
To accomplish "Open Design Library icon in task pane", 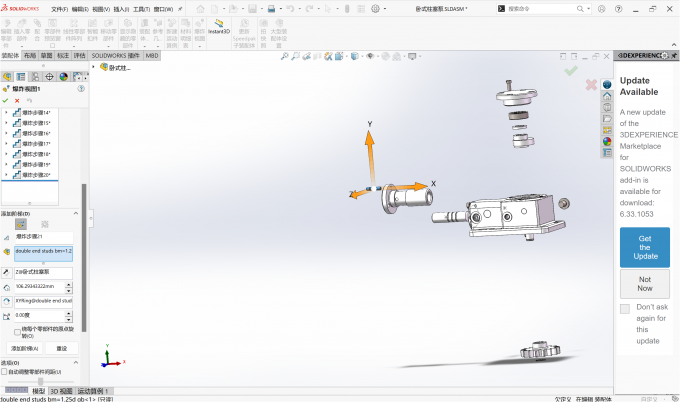I will pyautogui.click(x=607, y=107).
